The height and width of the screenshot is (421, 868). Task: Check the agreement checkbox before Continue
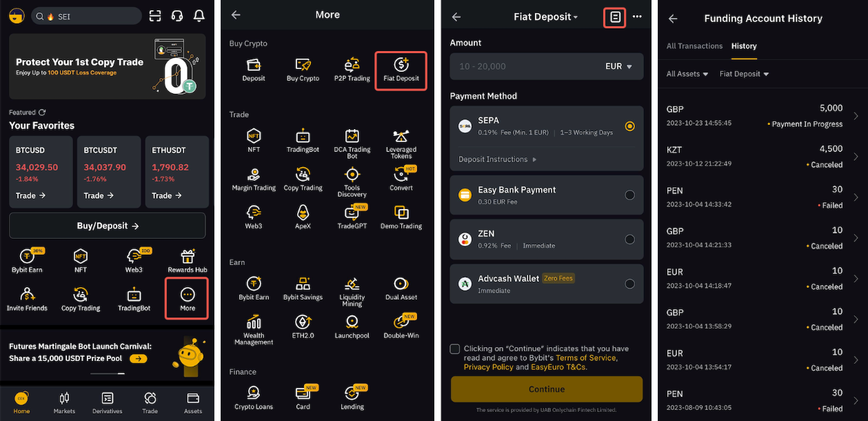tap(454, 349)
